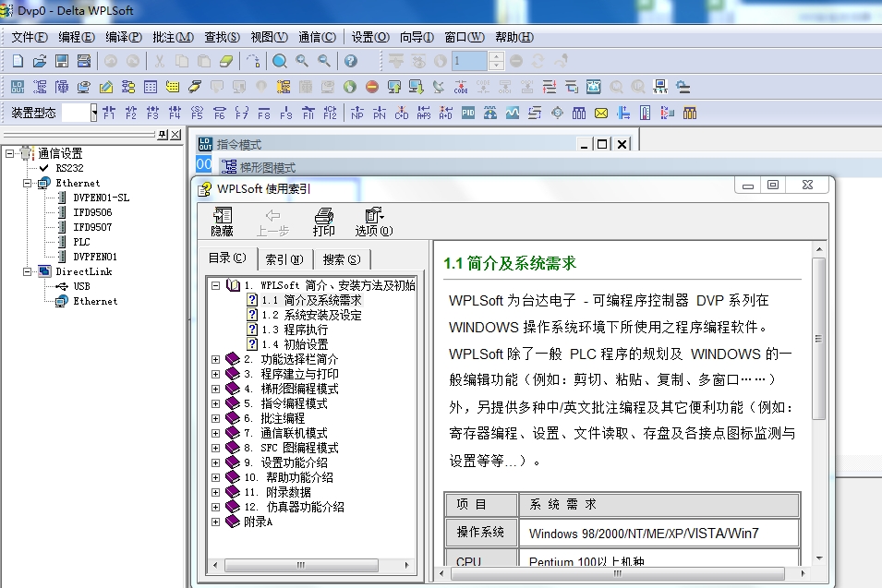Open topic 1.4 初始设置
The width and height of the screenshot is (882, 588).
coord(295,344)
